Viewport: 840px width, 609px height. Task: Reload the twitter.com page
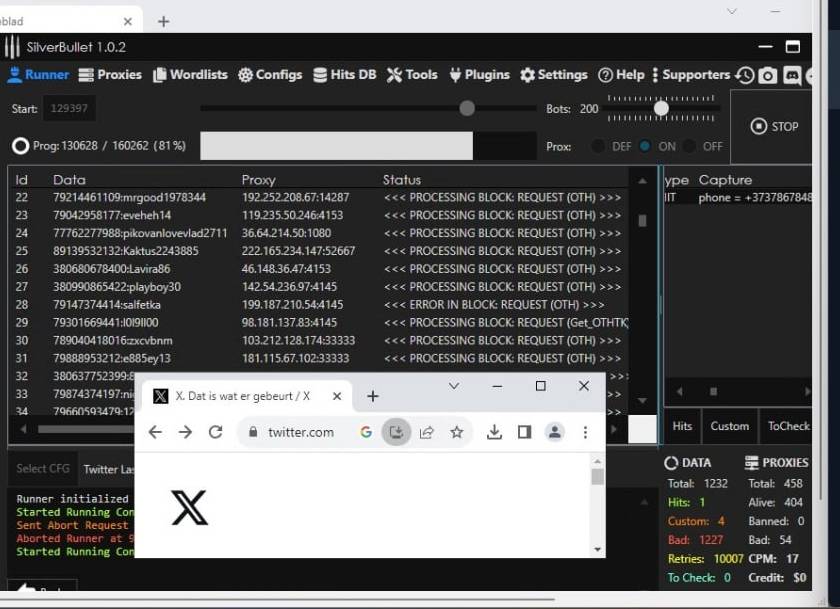(216, 432)
